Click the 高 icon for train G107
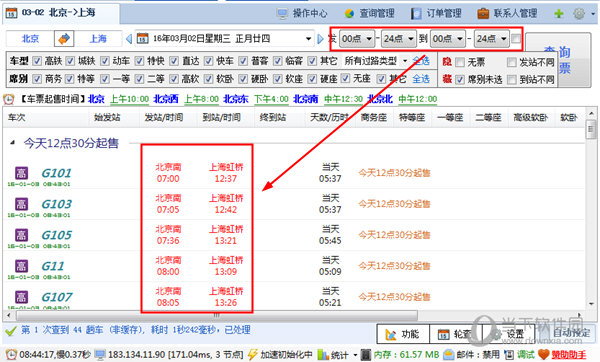 pyautogui.click(x=21, y=297)
